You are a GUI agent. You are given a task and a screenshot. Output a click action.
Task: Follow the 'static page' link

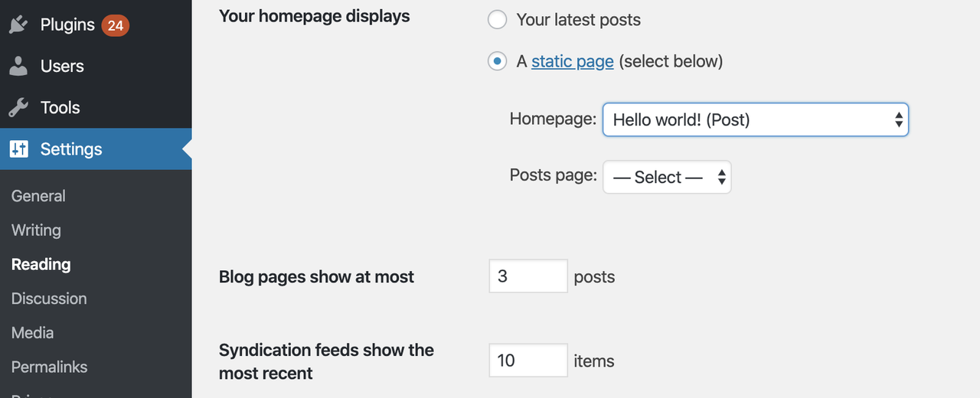click(572, 61)
